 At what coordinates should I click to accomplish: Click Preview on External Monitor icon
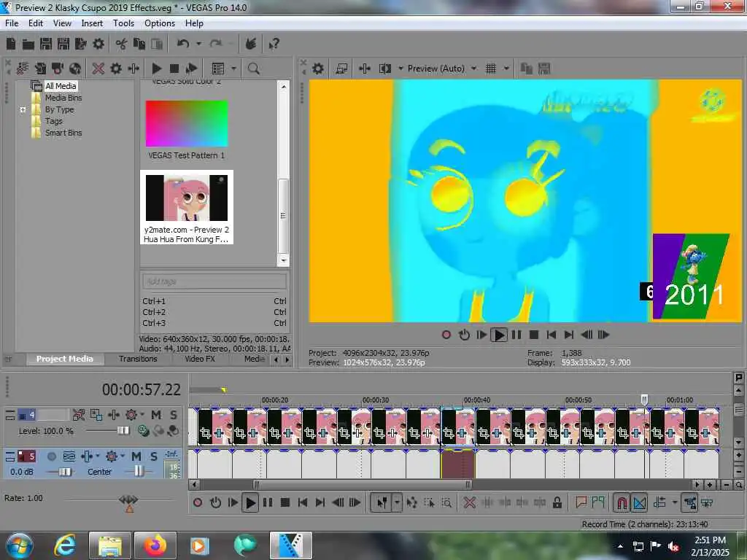click(341, 69)
